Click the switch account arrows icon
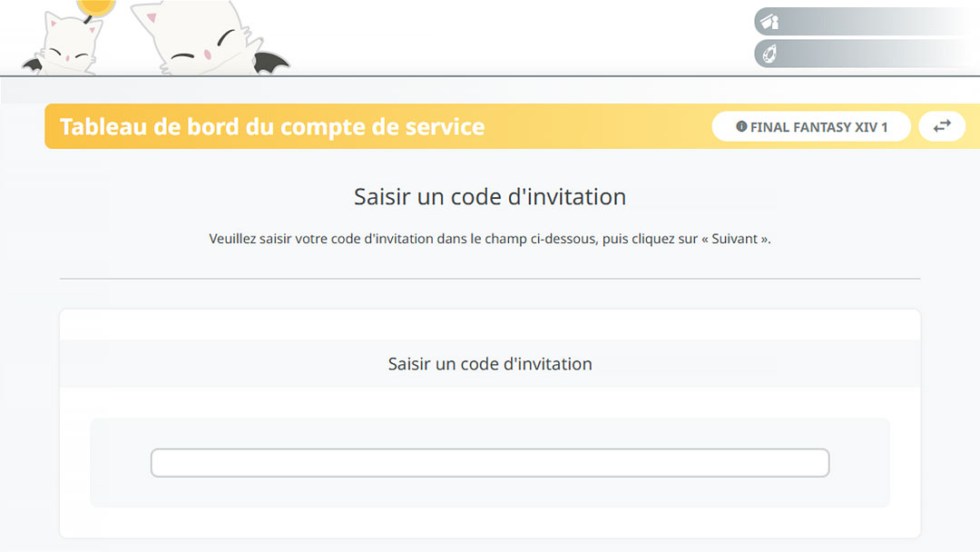The image size is (980, 552). [942, 127]
